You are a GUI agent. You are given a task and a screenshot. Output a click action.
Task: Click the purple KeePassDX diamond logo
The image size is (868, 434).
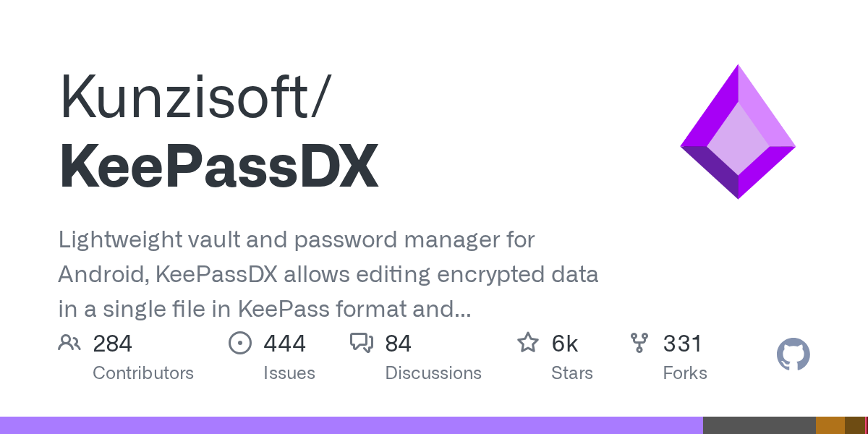point(738,132)
